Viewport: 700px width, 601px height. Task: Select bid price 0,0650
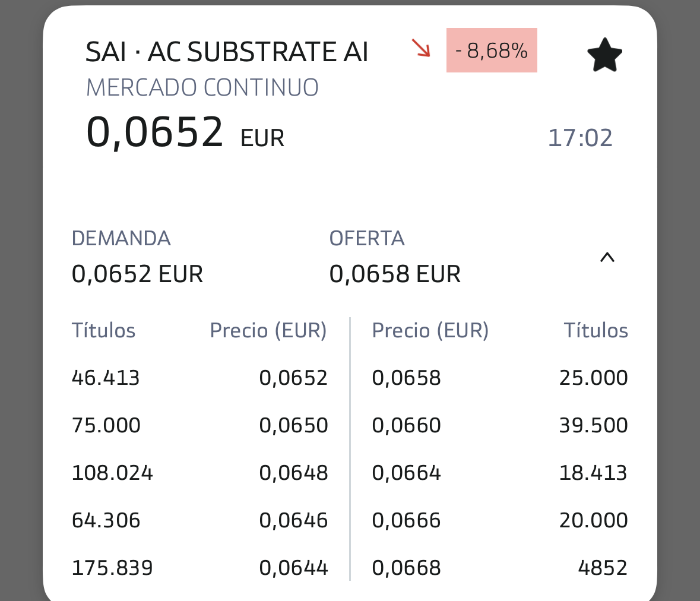click(293, 425)
